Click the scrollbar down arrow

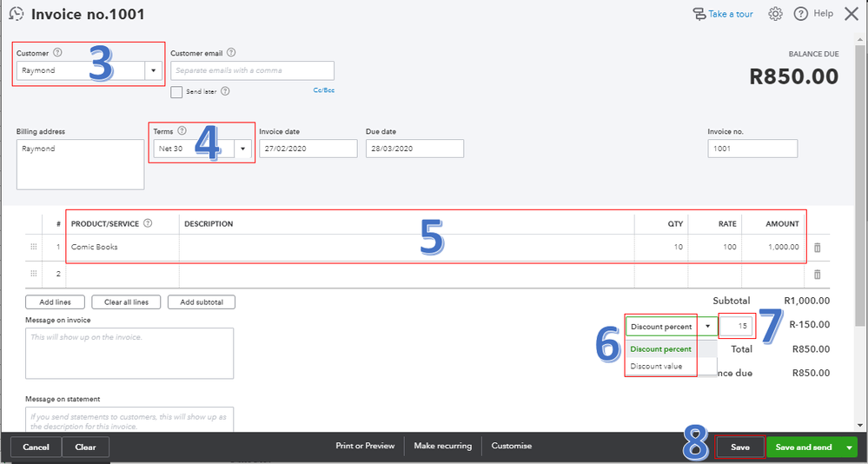coord(859,425)
